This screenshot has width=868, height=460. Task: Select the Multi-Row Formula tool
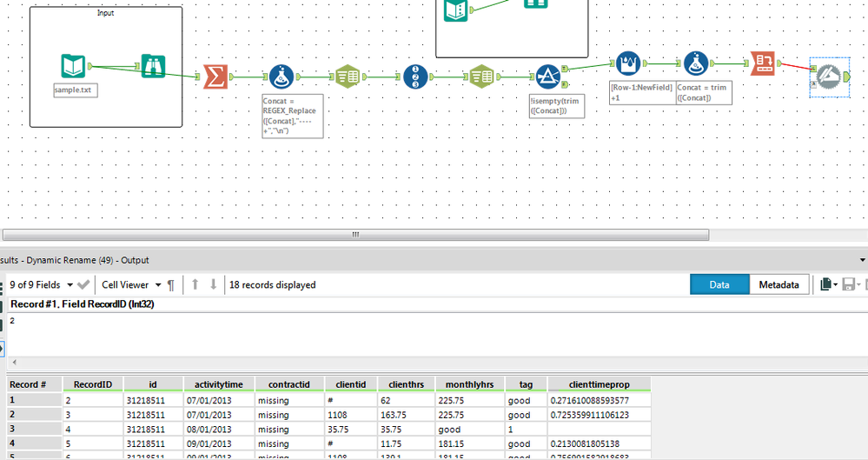tap(628, 63)
